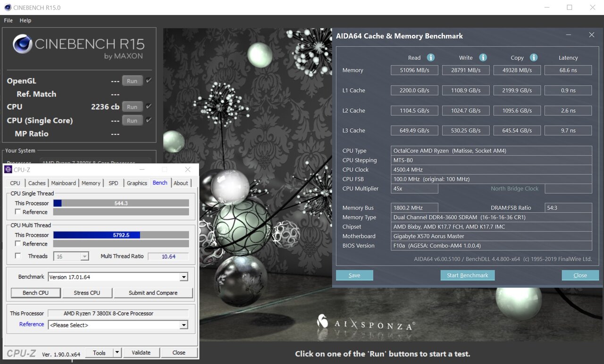Run the CPU test in Cinebench

tap(132, 107)
